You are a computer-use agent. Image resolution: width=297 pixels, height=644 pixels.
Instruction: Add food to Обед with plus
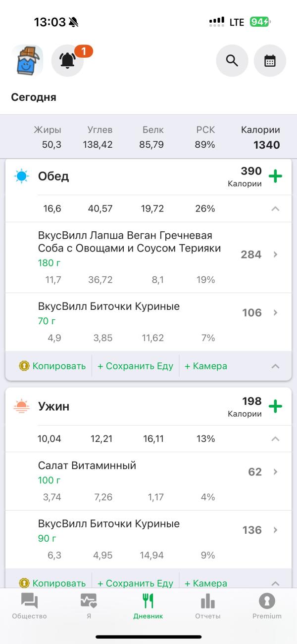point(275,176)
